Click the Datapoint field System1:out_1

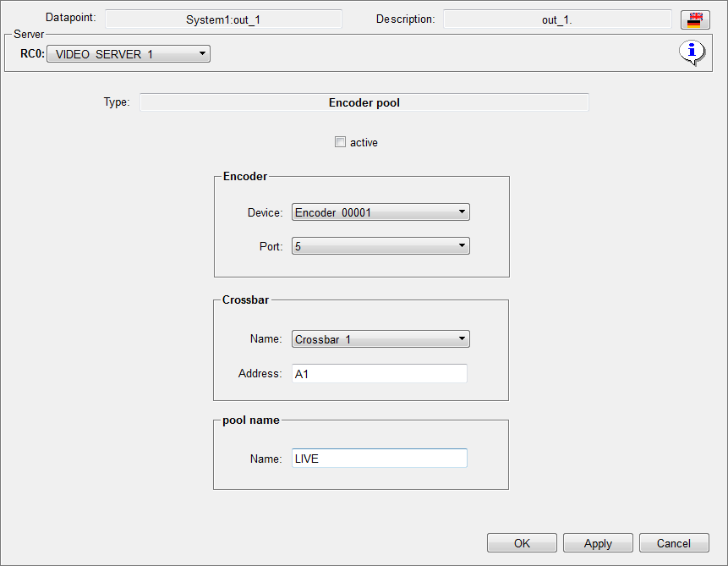223,19
